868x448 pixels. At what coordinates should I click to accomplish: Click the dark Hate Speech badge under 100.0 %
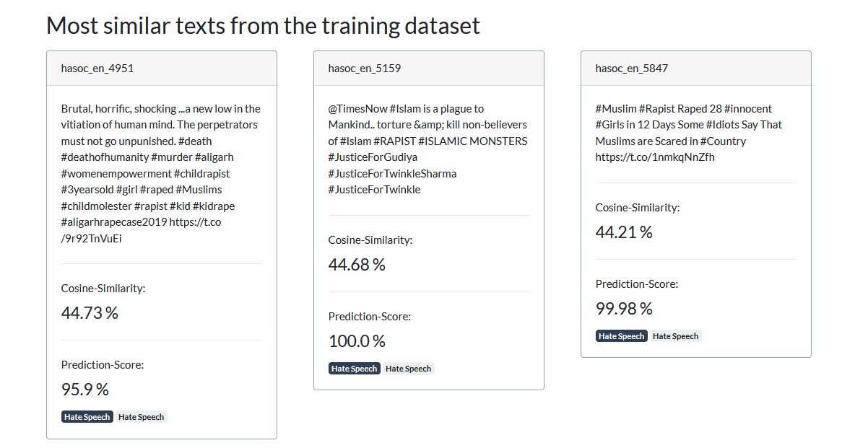pos(354,368)
